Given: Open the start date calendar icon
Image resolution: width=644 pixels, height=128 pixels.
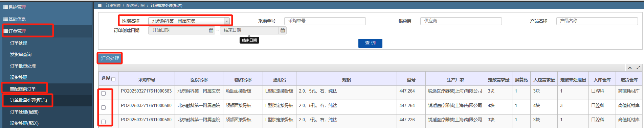Looking at the screenshot, I should (x=211, y=30).
